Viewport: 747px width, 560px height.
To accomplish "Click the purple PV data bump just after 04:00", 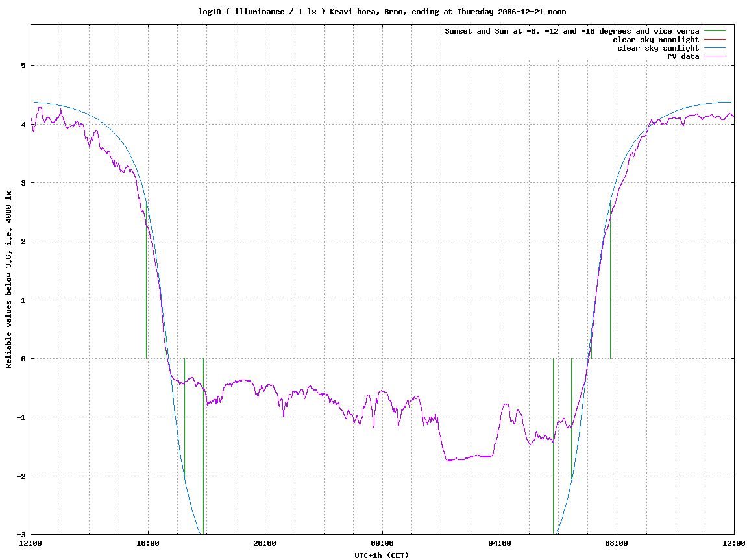I will click(506, 405).
